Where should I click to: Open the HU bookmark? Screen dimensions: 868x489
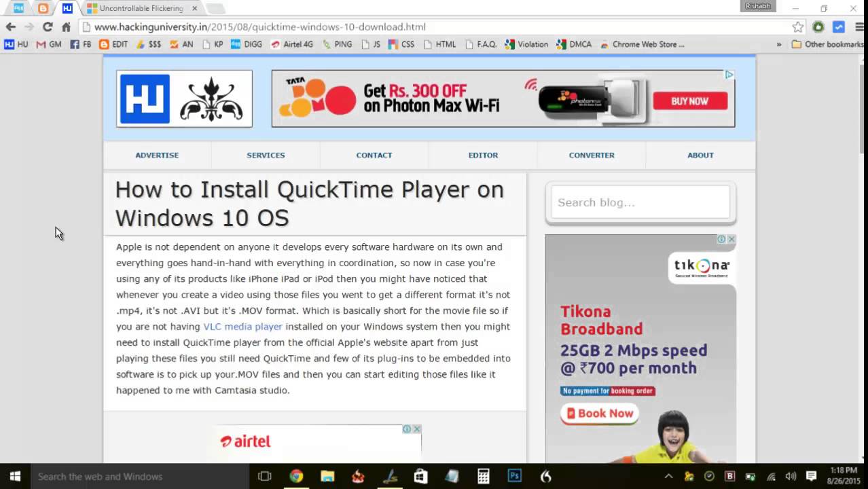coord(16,44)
